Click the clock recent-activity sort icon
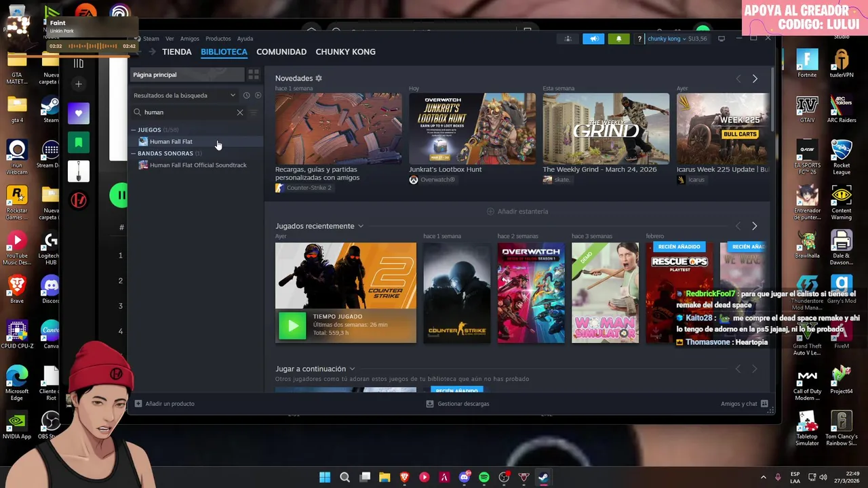Screen dimensions: 868x488 tap(246, 96)
